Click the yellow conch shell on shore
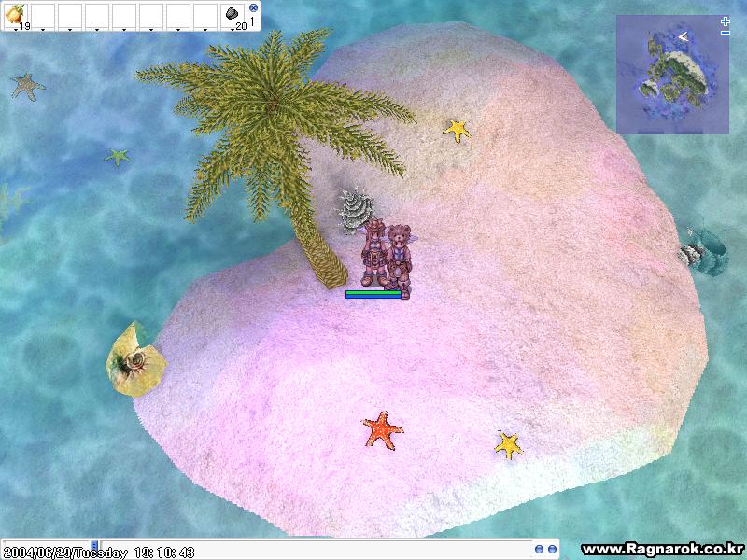 (x=133, y=359)
